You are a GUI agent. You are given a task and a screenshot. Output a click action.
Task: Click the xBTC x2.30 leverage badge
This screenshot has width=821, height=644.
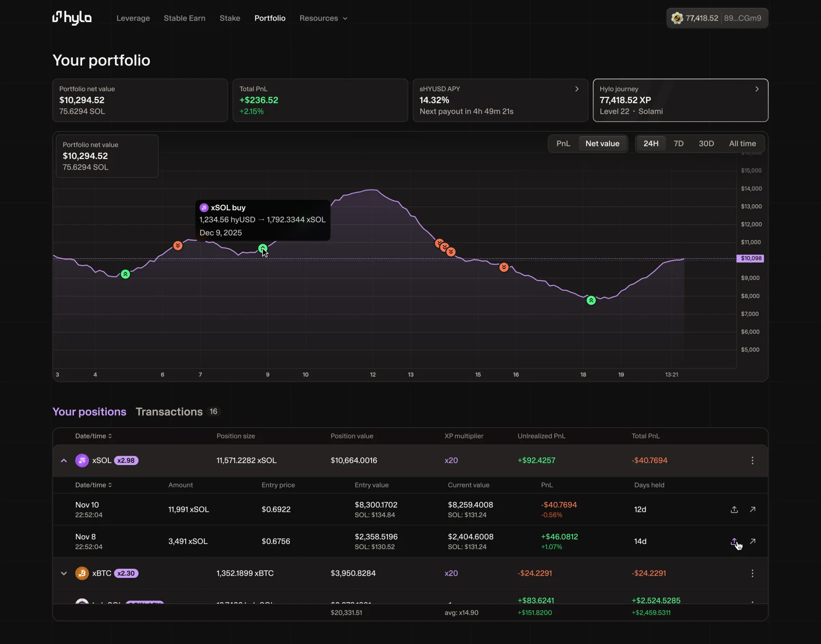(x=126, y=573)
